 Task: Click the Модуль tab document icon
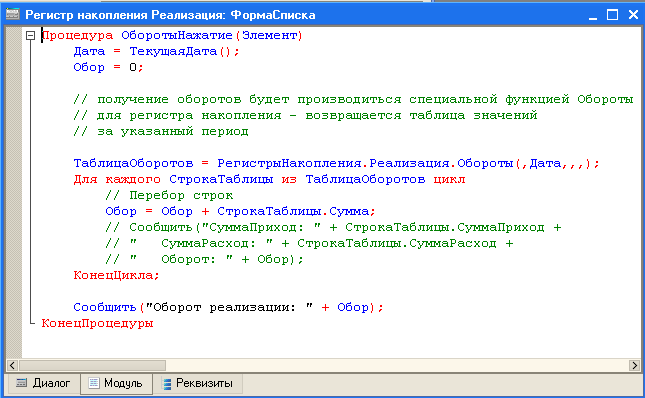click(94, 383)
